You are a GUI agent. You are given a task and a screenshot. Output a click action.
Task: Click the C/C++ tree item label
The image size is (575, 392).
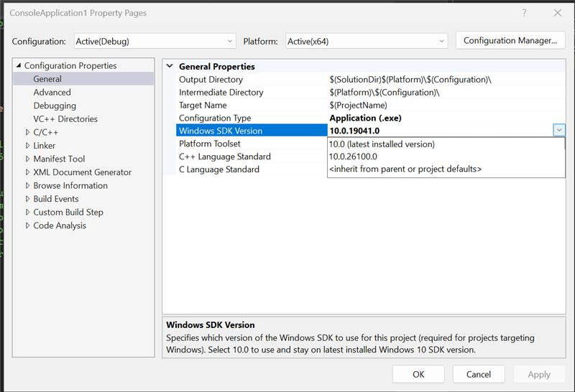click(46, 132)
